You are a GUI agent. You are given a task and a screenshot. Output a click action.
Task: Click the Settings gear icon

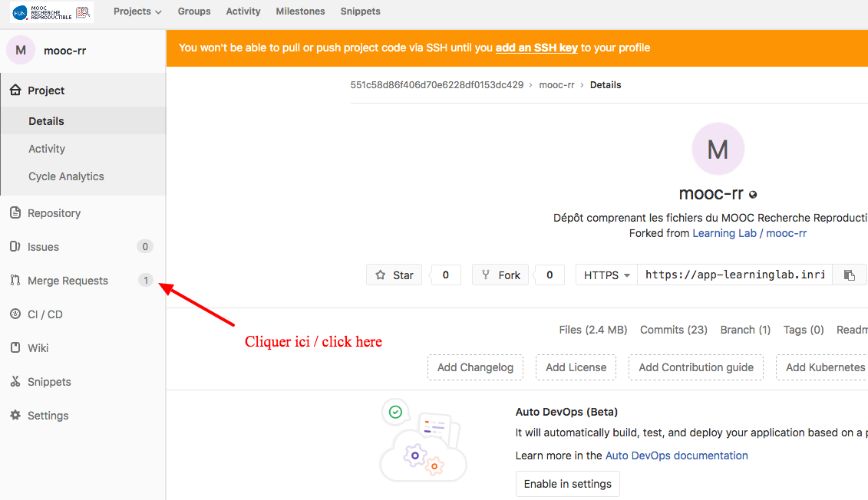pyautogui.click(x=15, y=416)
